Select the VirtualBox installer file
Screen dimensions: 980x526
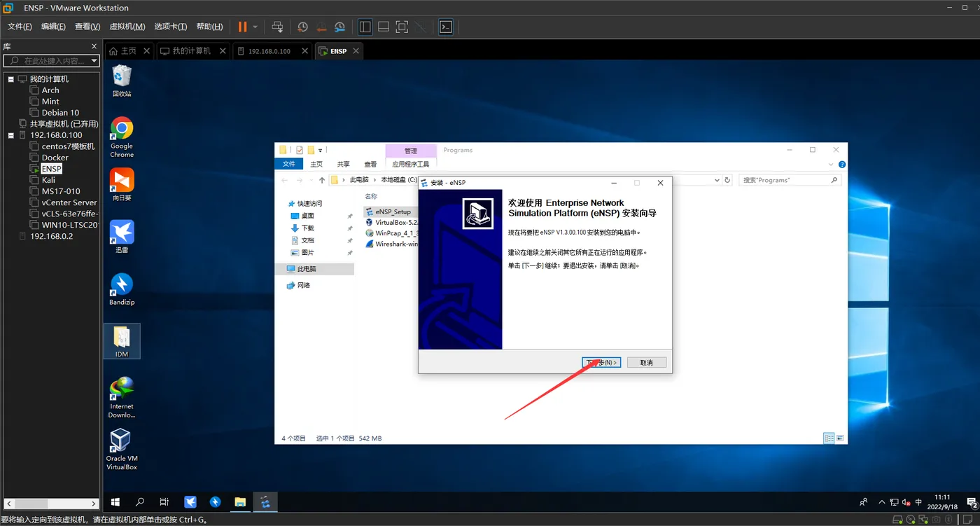click(392, 223)
